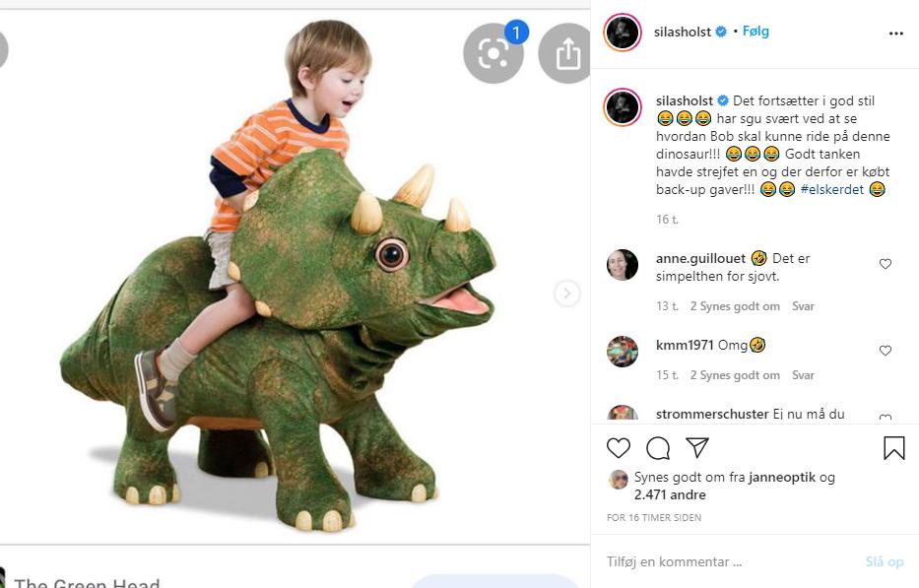Screen dimensions: 919x588
Task: Save post with the bookmark icon
Action: point(893,448)
